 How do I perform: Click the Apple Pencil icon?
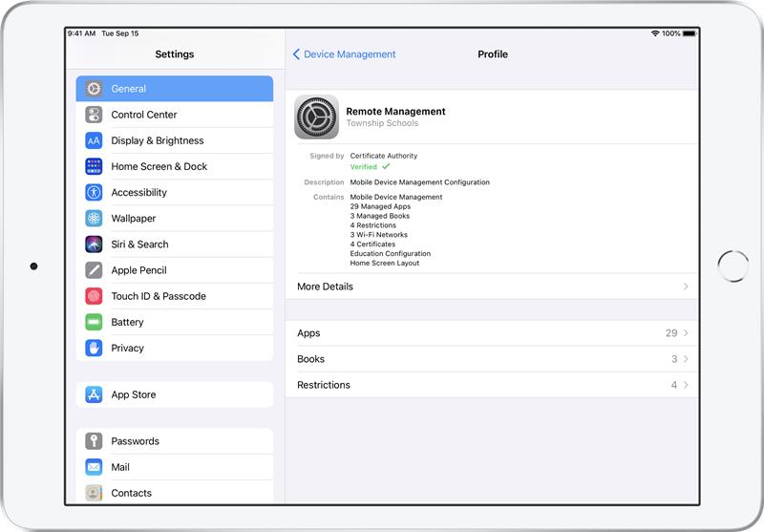tap(94, 270)
